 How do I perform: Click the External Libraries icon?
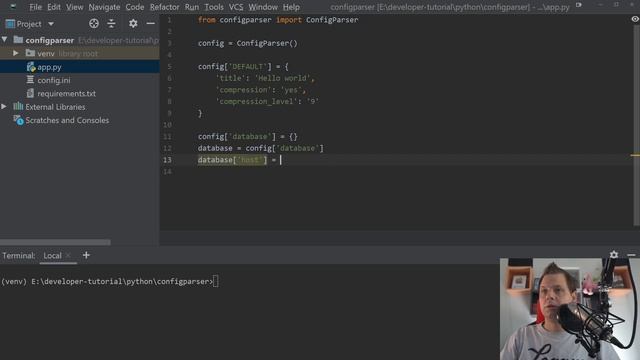pyautogui.click(x=18, y=107)
